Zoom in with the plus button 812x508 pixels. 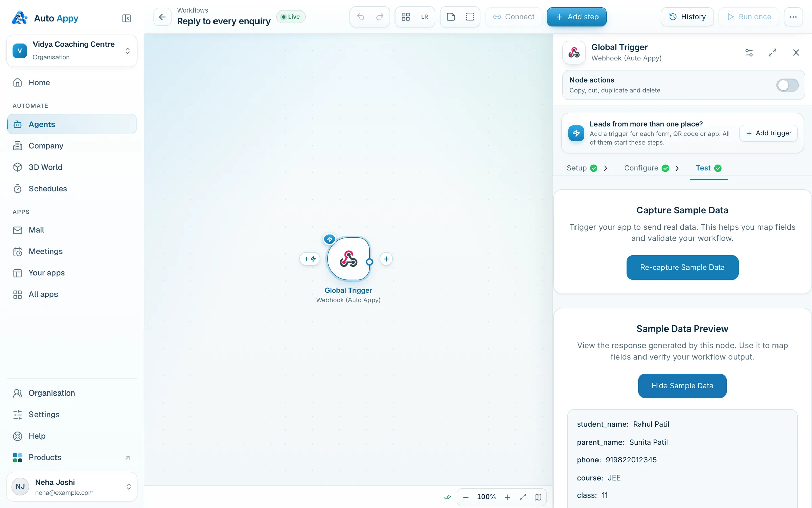507,497
